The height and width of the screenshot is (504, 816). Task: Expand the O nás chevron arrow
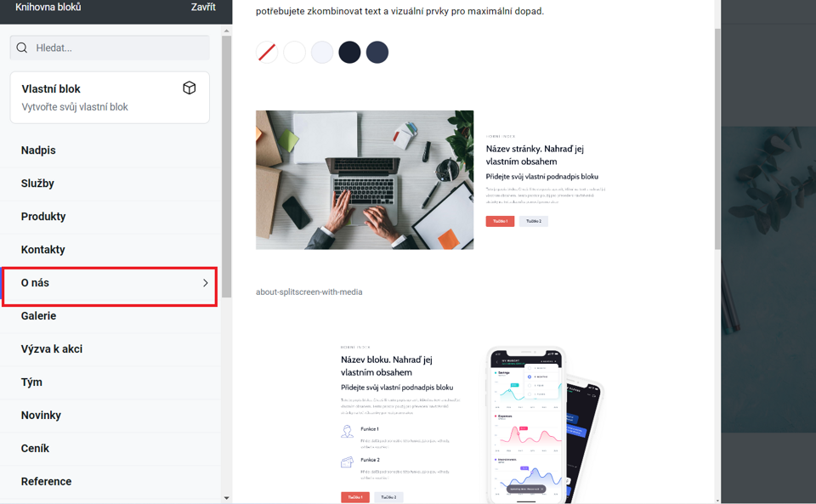[x=206, y=283]
